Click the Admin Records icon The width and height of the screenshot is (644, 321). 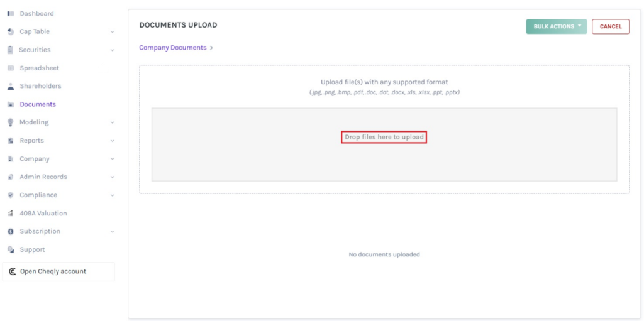coord(11,177)
